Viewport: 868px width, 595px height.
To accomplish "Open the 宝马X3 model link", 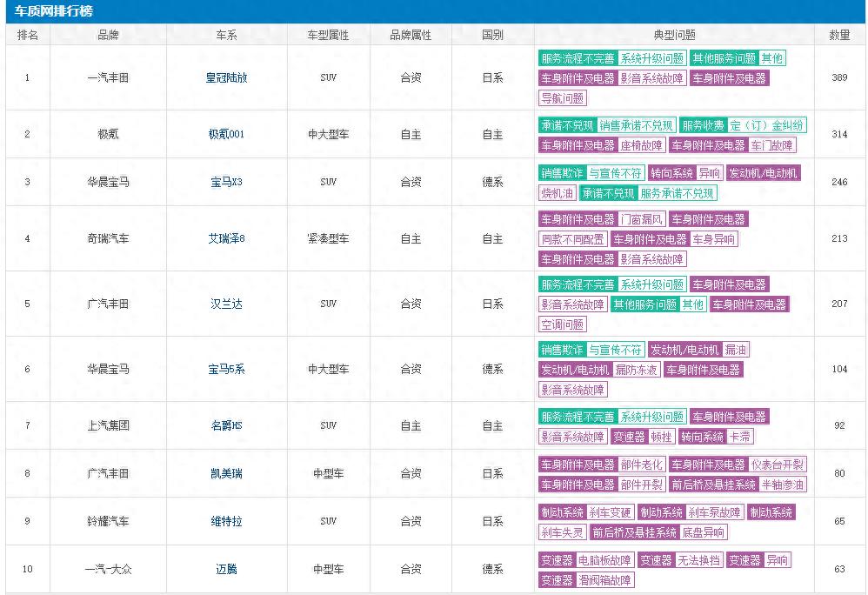I will 226,182.
